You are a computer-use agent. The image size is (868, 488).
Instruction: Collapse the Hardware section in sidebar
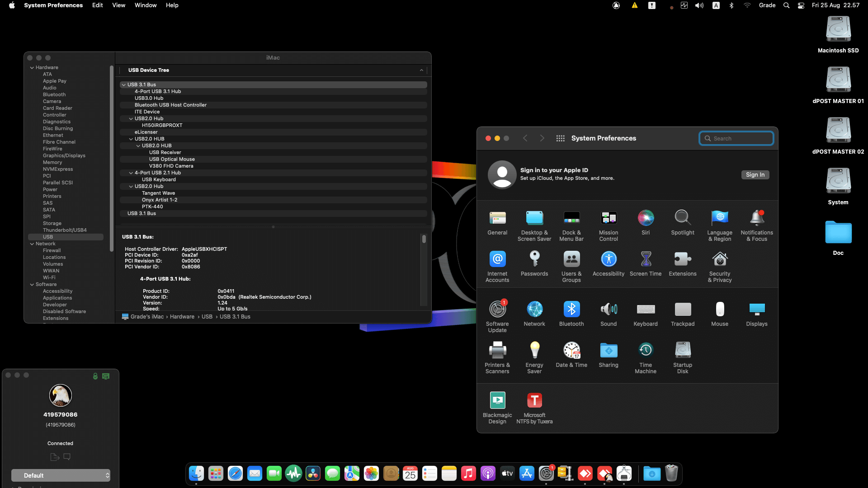point(32,68)
